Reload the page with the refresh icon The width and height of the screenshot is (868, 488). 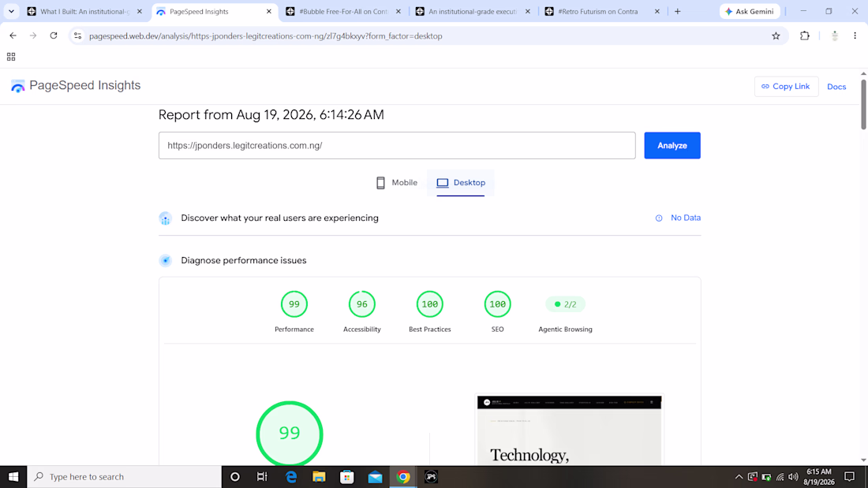click(x=54, y=36)
